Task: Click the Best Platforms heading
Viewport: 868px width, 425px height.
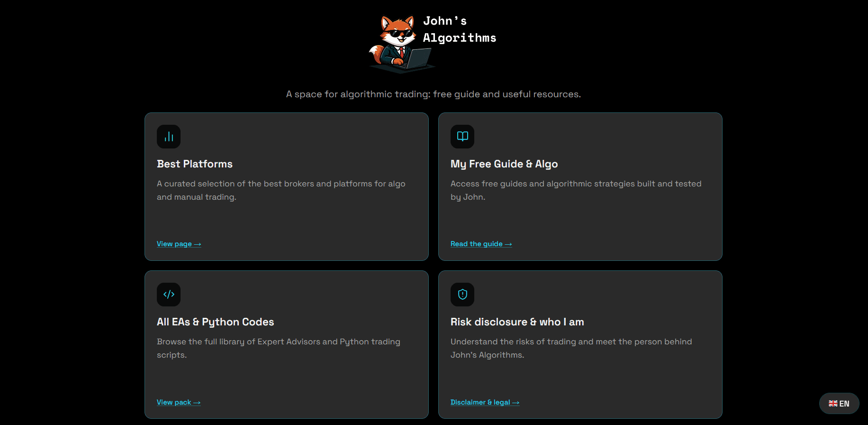Action: coord(194,164)
